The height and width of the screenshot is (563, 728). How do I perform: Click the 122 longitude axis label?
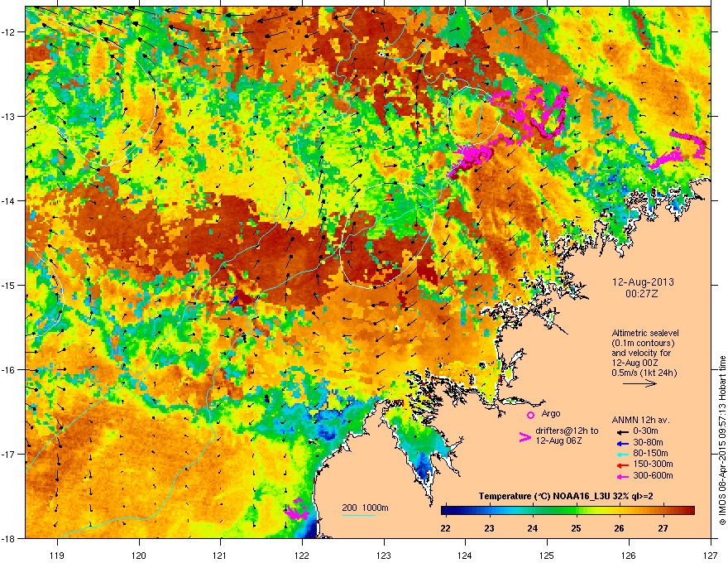pyautogui.click(x=302, y=555)
